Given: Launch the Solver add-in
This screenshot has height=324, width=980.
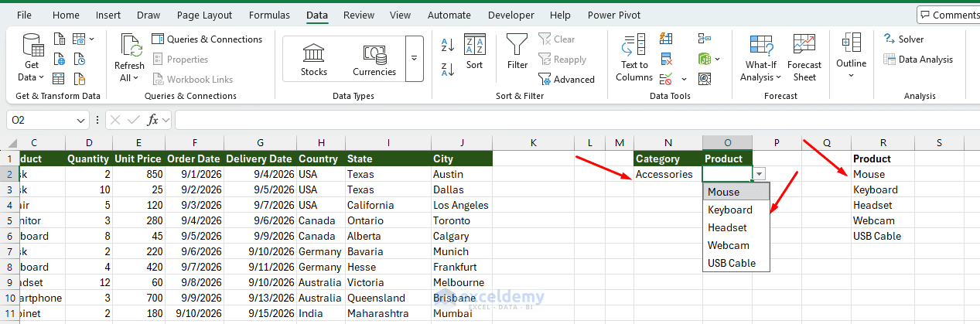Looking at the screenshot, I should pos(903,39).
